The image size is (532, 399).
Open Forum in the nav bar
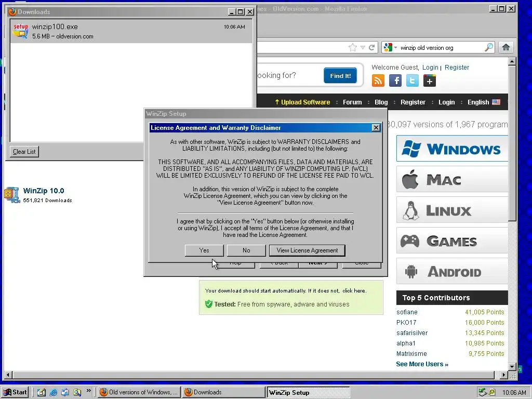click(352, 102)
